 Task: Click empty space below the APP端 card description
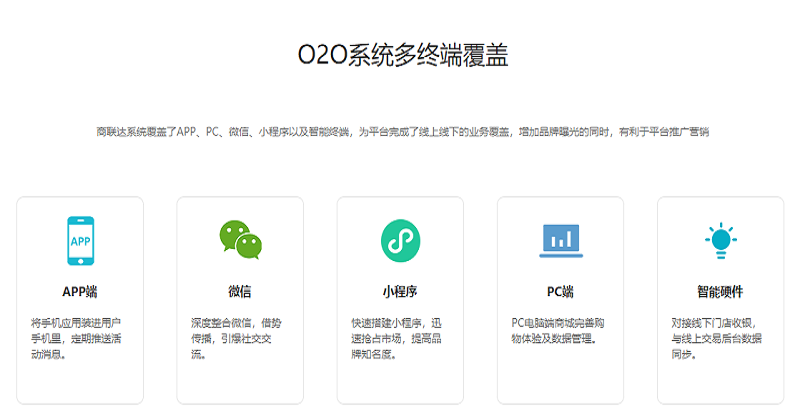point(79,382)
